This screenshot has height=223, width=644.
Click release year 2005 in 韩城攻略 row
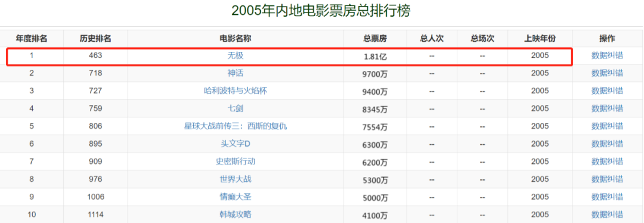click(x=540, y=215)
